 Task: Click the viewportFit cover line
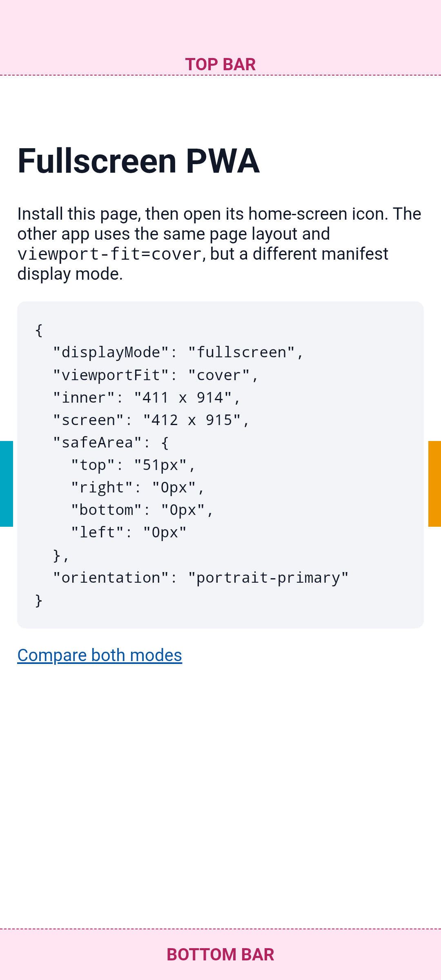click(156, 375)
